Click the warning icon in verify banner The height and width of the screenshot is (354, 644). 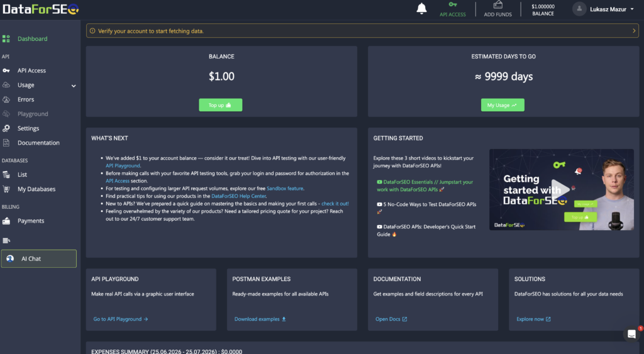click(92, 31)
